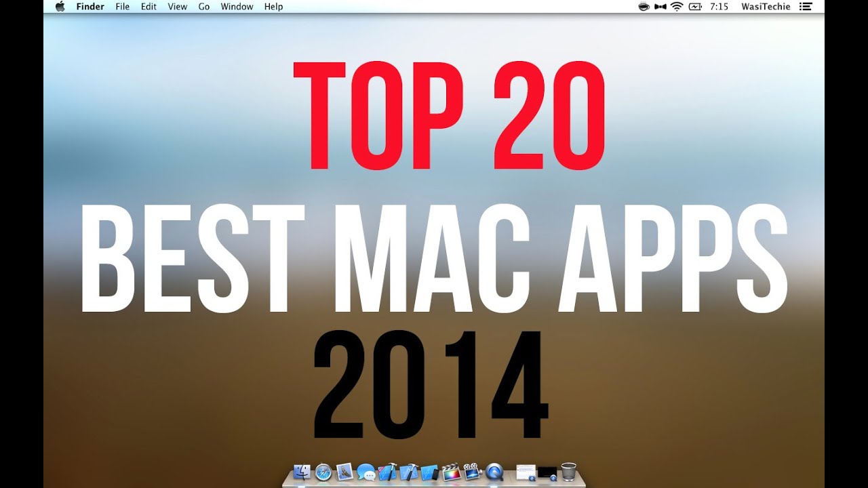Screen dimensions: 868x488
Task: Open the Mail stamp icon in Dock
Action: coord(344,472)
